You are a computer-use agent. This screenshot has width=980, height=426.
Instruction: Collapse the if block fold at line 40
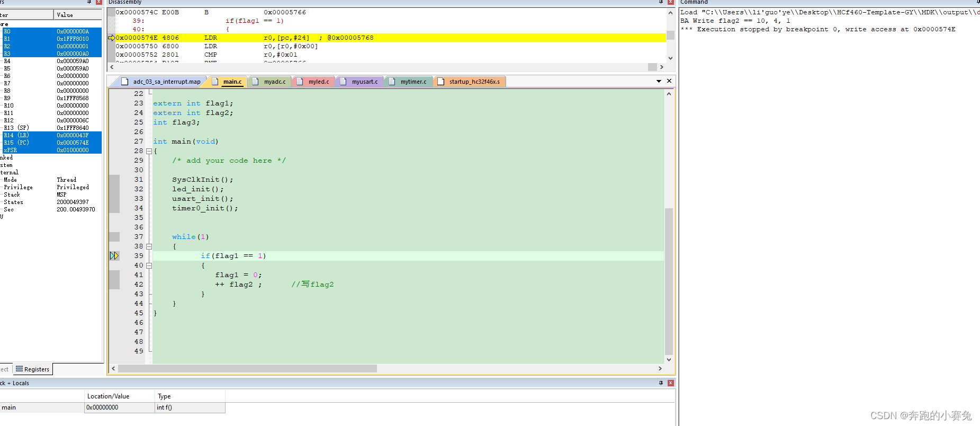click(x=149, y=265)
